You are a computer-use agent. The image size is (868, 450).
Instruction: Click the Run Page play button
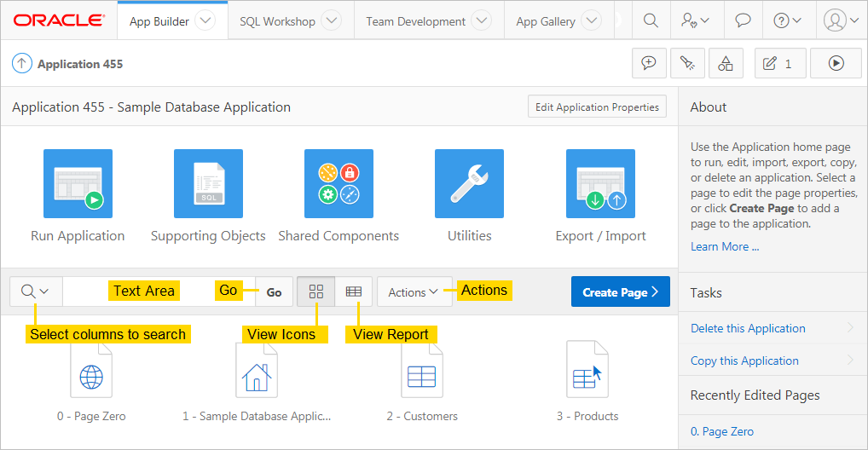coord(836,63)
